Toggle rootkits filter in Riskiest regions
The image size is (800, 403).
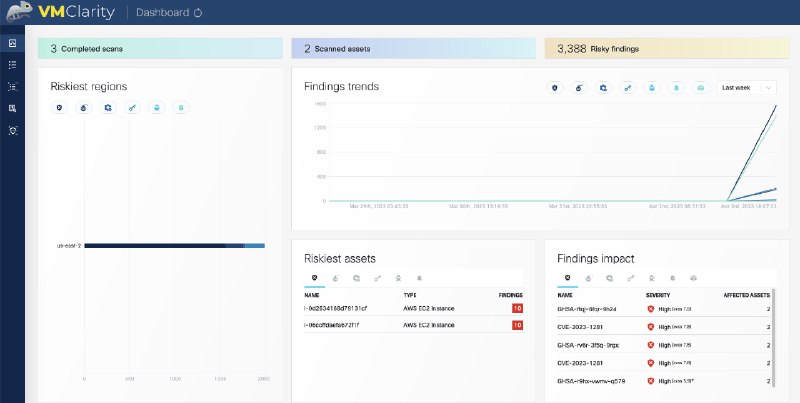click(181, 108)
